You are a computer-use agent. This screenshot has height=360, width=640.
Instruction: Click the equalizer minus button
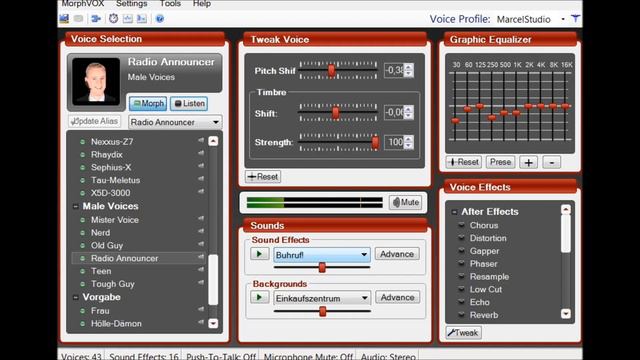pyautogui.click(x=551, y=162)
